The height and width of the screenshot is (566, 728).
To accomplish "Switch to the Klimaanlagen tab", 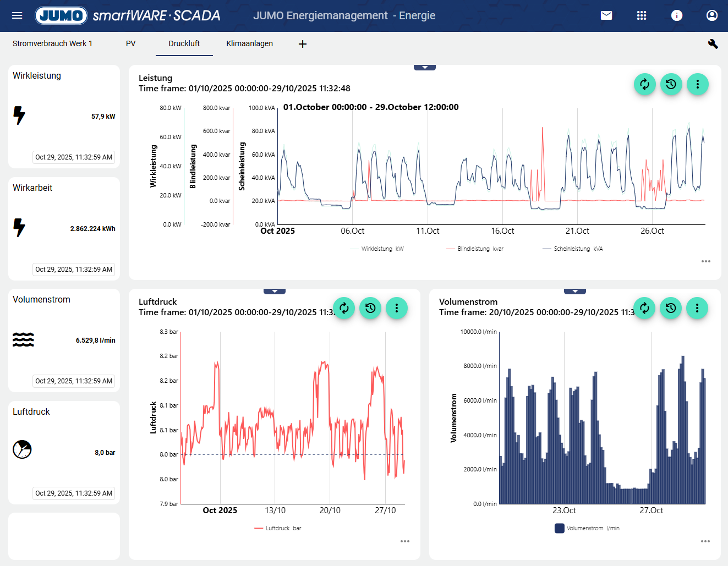I will coord(249,43).
